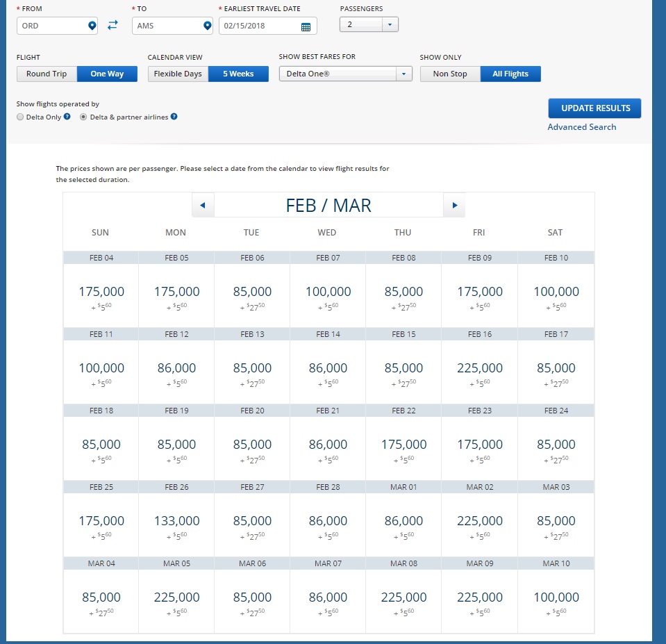This screenshot has height=644, width=666.
Task: Toggle Non Stop flights only
Action: click(x=449, y=74)
